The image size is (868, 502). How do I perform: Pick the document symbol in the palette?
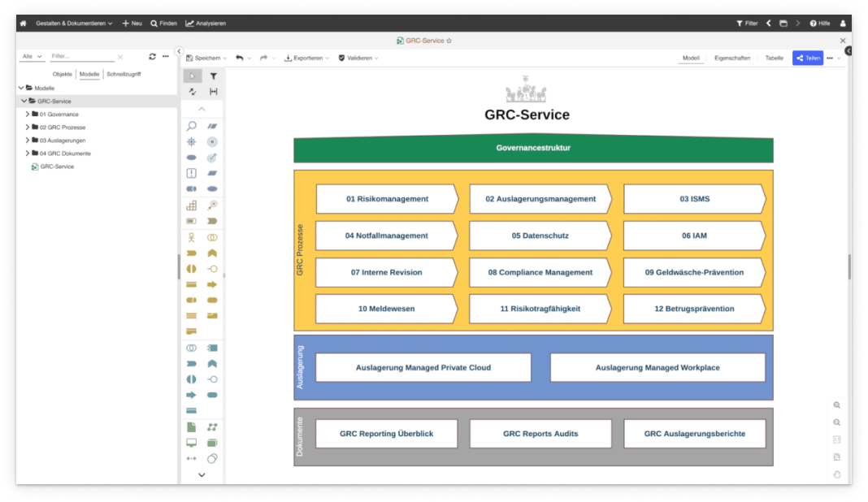tap(192, 426)
